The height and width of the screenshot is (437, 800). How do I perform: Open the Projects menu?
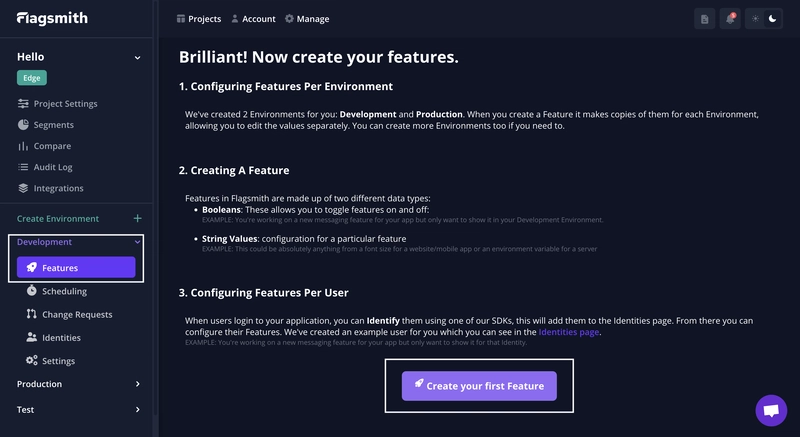[198, 19]
